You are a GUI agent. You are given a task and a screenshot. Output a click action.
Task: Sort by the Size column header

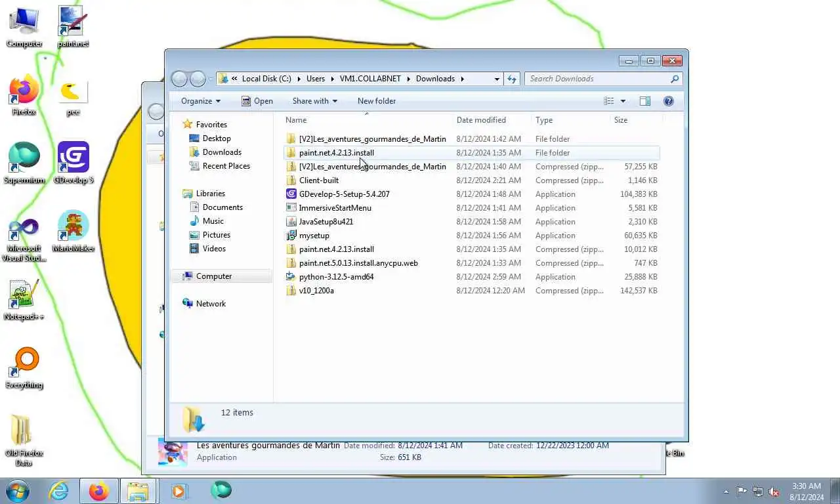(x=637, y=120)
